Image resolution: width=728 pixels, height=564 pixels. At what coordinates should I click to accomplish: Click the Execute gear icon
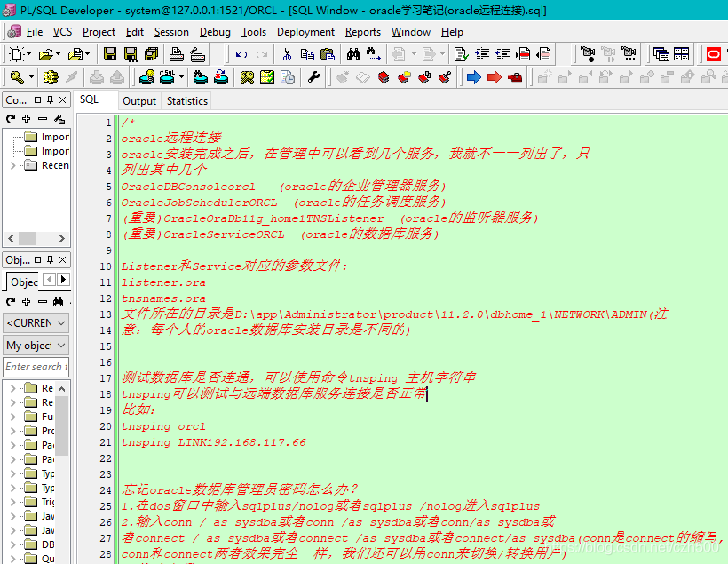click(50, 77)
